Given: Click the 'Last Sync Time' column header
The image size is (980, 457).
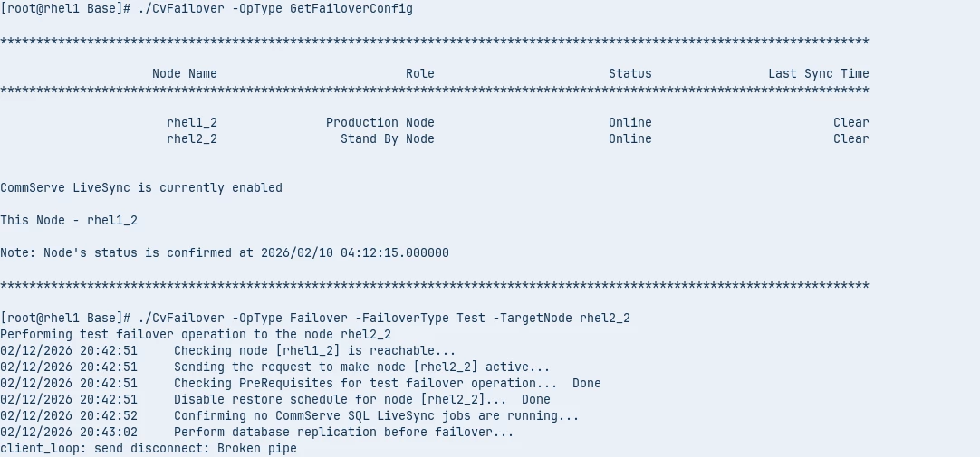Looking at the screenshot, I should [x=818, y=73].
